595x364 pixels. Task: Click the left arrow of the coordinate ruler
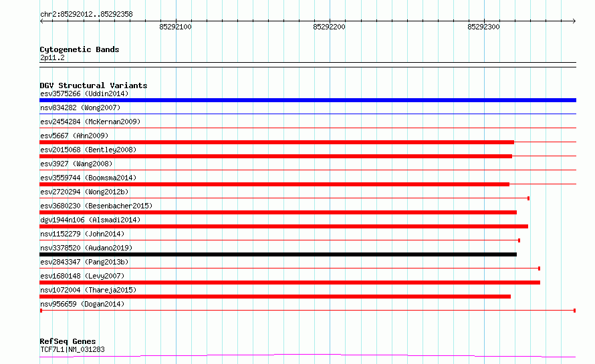click(41, 21)
